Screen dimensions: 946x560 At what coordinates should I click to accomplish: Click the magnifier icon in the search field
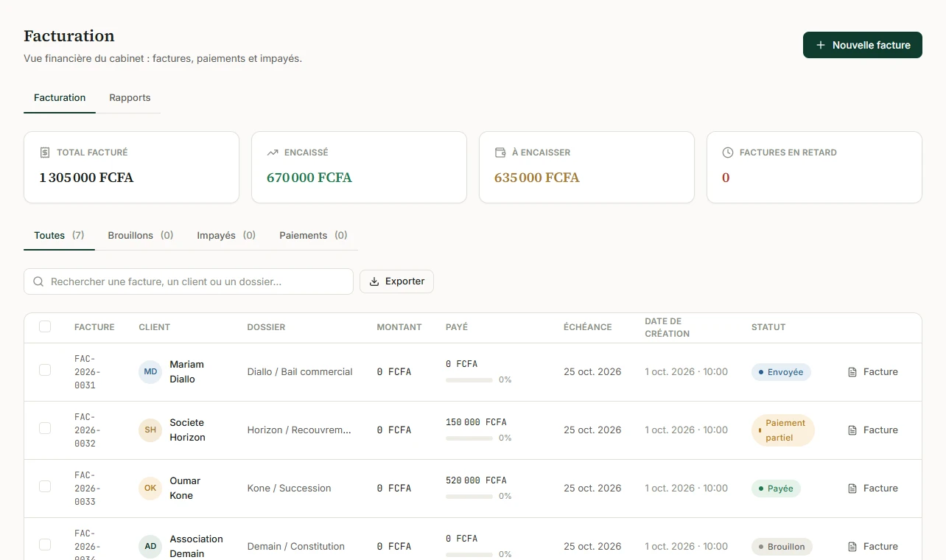[39, 281]
